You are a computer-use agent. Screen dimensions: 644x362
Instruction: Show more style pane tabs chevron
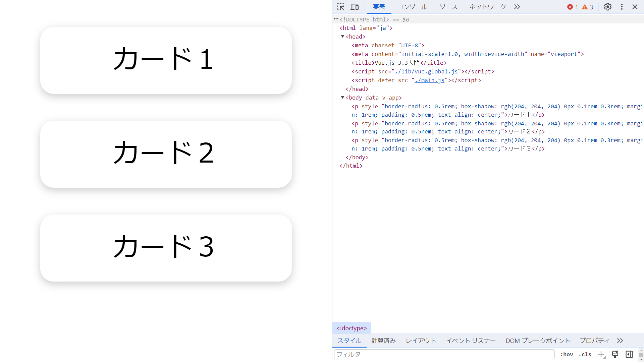[620, 341]
